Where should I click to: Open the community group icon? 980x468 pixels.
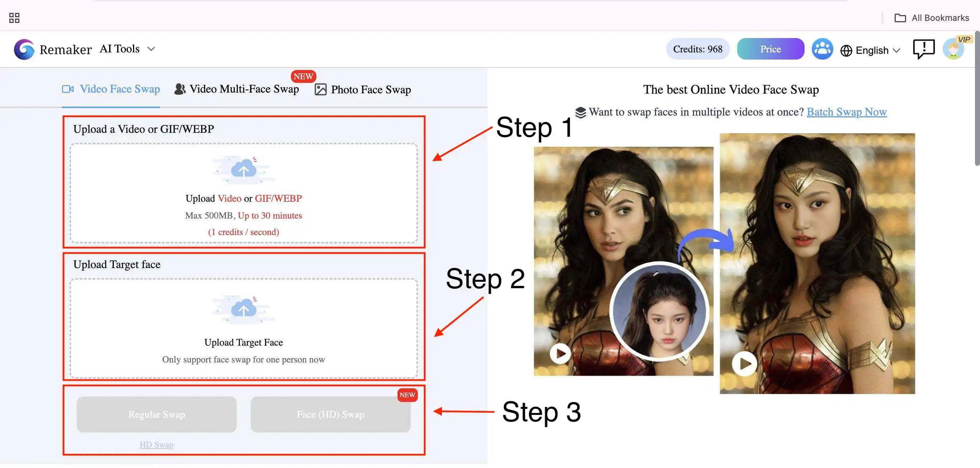tap(822, 49)
